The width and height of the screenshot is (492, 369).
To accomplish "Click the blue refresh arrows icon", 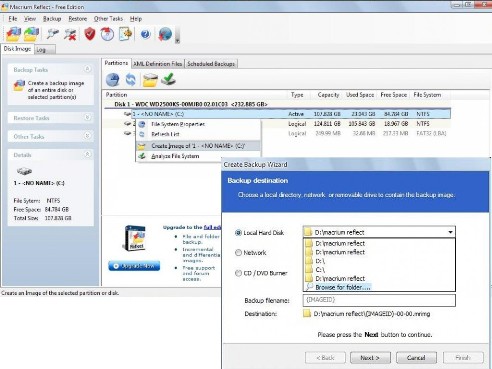I will (130, 80).
